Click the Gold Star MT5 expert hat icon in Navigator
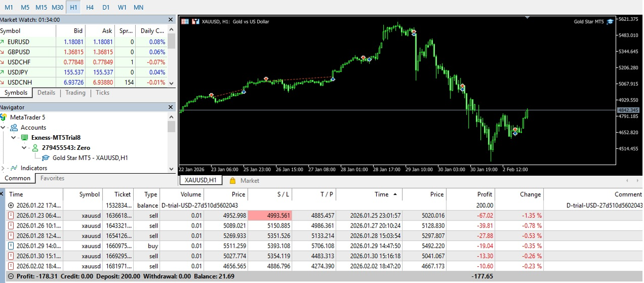This screenshot has height=283, width=644. click(46, 158)
